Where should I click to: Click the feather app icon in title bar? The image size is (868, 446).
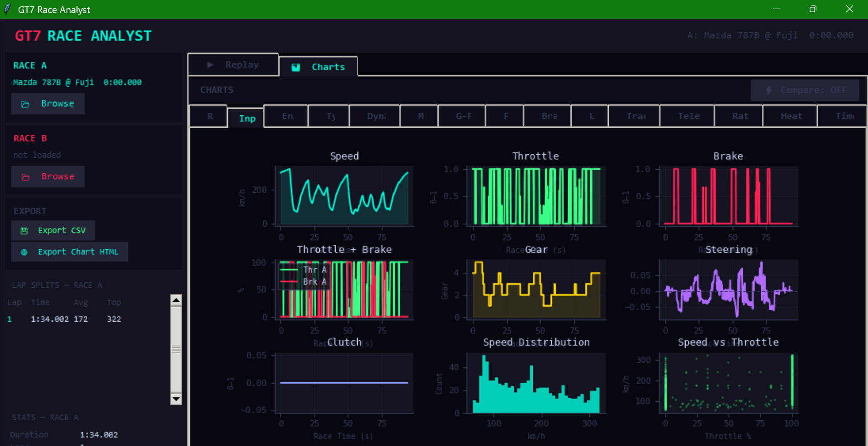point(7,9)
